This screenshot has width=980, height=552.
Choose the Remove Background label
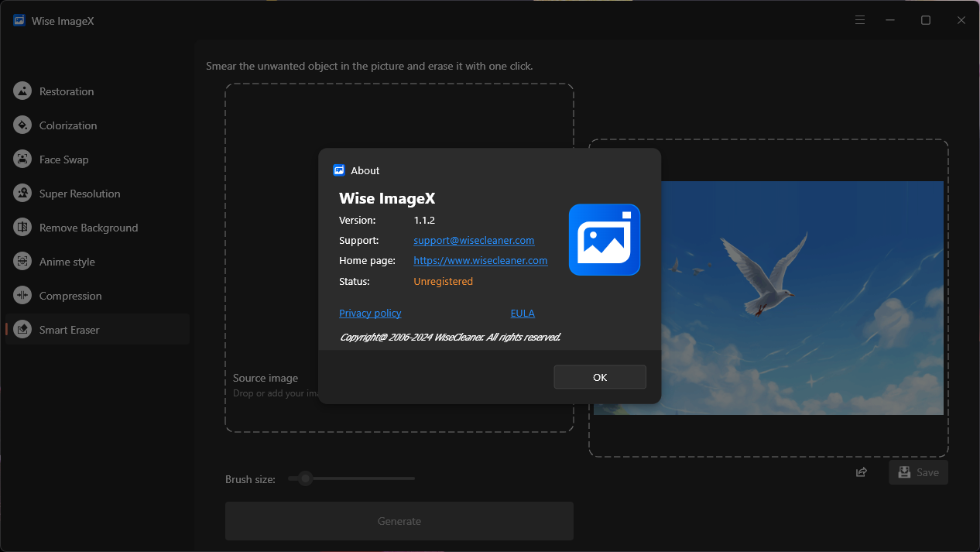(89, 228)
